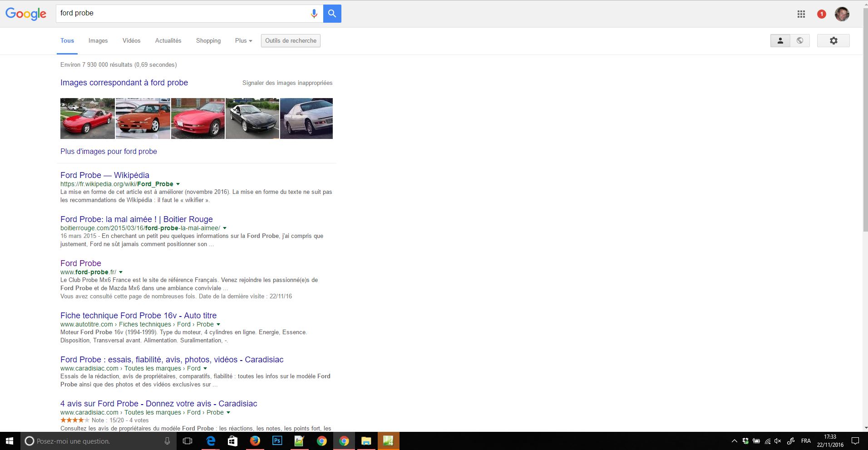
Task: Switch to the Shopping tab
Action: pos(208,40)
